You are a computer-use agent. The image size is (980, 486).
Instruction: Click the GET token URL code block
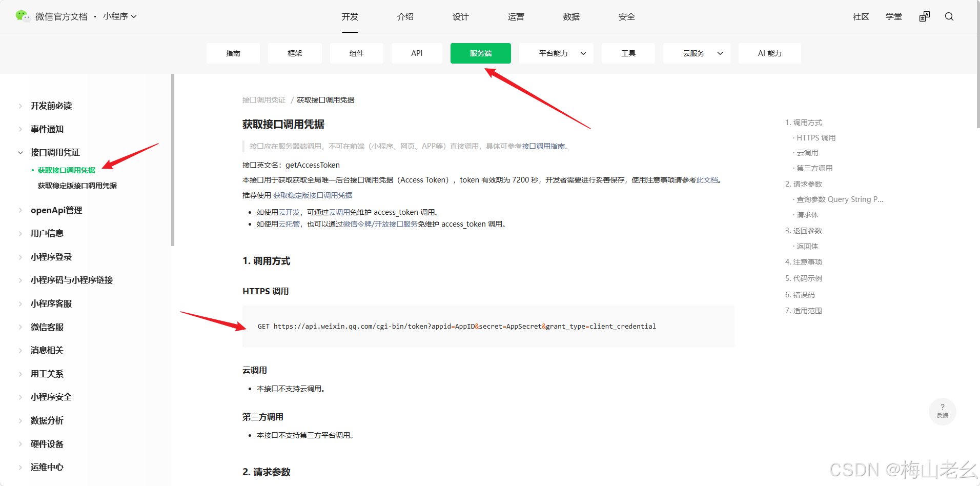(x=488, y=327)
